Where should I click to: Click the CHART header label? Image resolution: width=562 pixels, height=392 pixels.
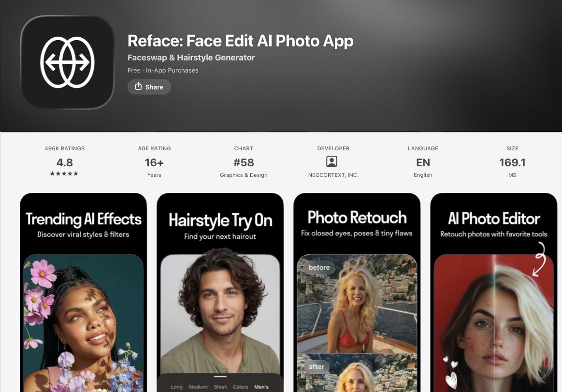tap(244, 148)
